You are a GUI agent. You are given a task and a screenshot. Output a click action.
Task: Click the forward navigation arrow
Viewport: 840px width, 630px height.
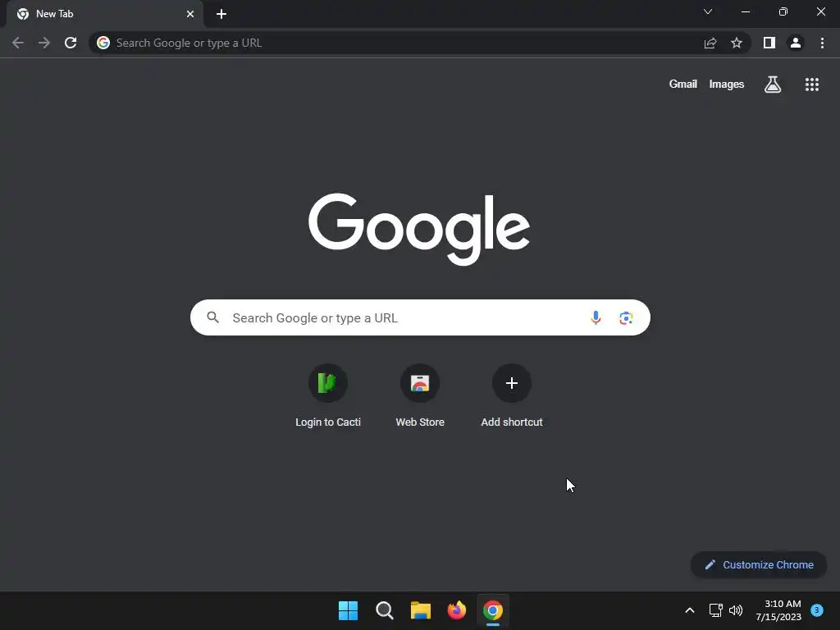click(x=44, y=43)
